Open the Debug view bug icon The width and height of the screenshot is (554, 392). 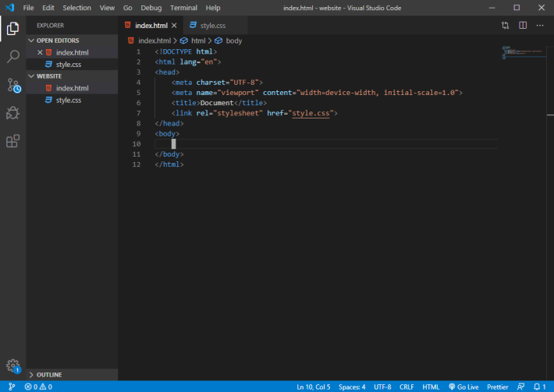[12, 113]
